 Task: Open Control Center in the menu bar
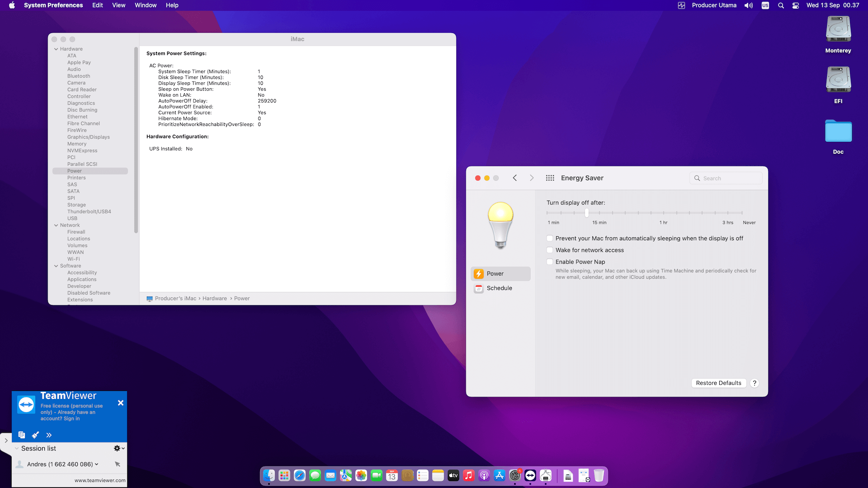click(x=796, y=5)
